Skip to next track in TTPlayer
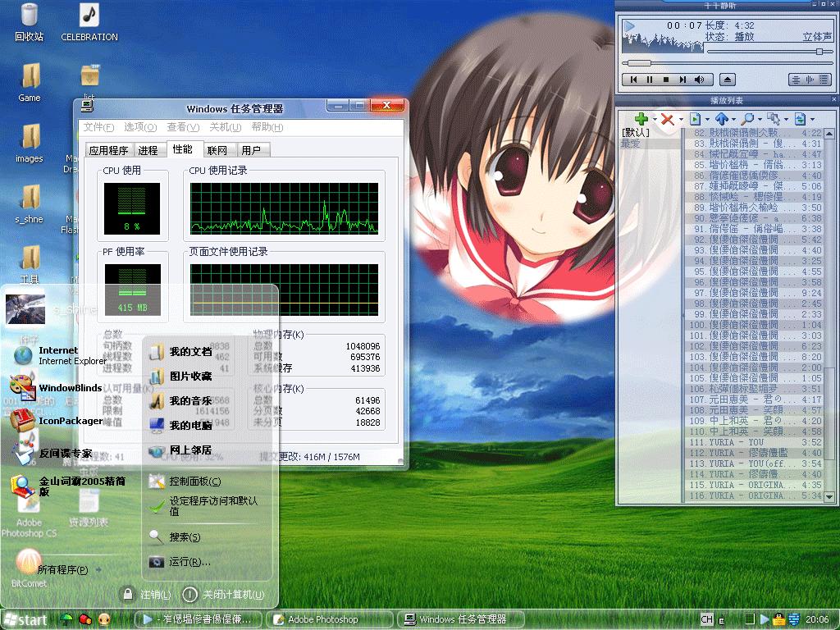This screenshot has width=840, height=630. 682,80
